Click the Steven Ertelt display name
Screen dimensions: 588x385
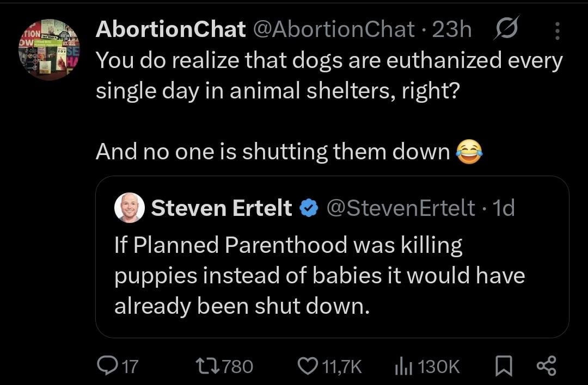222,208
